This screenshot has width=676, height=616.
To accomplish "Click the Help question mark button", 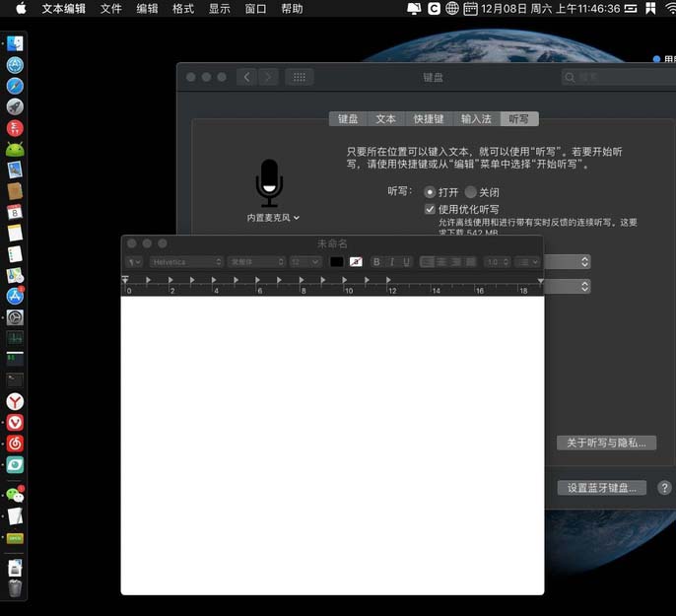I will point(664,488).
